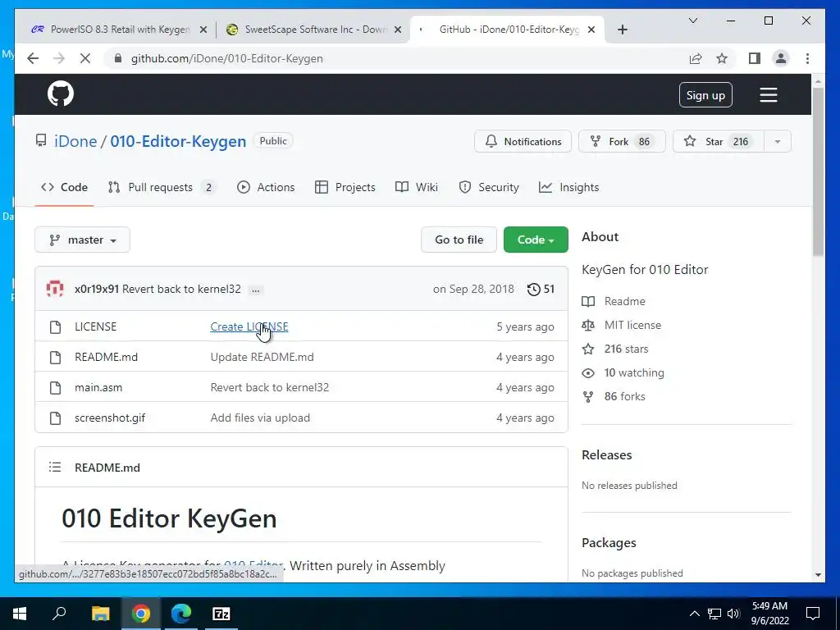Click the Packages heading
This screenshot has width=840, height=630.
(x=609, y=543)
